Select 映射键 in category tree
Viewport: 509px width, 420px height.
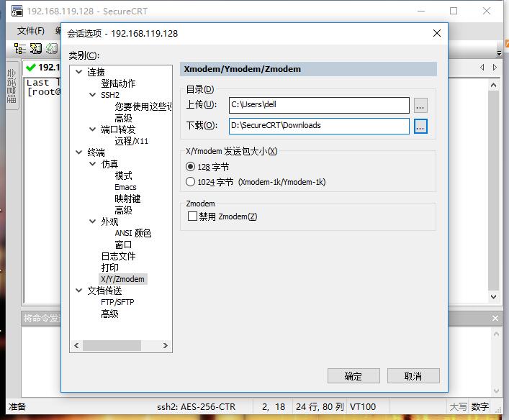[127, 198]
